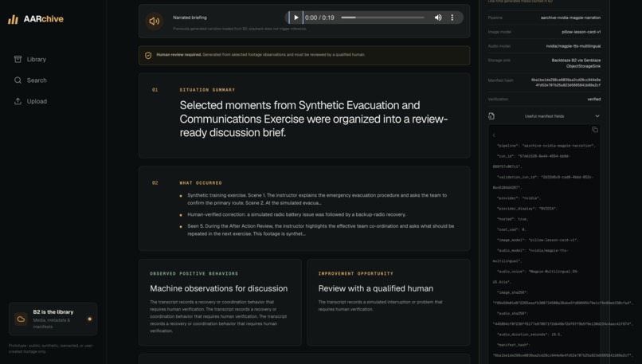This screenshot has width=642, height=364.
Task: Mute the narrated briefing audio
Action: (437, 18)
